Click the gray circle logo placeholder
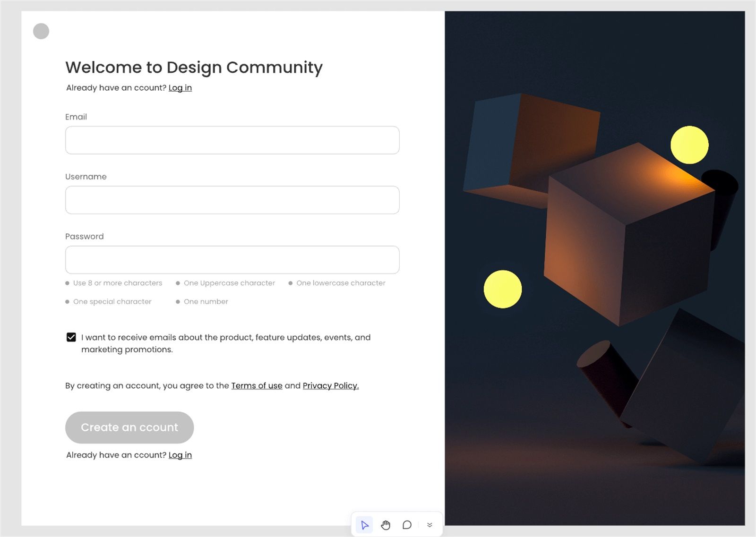756x537 pixels. pyautogui.click(x=41, y=31)
